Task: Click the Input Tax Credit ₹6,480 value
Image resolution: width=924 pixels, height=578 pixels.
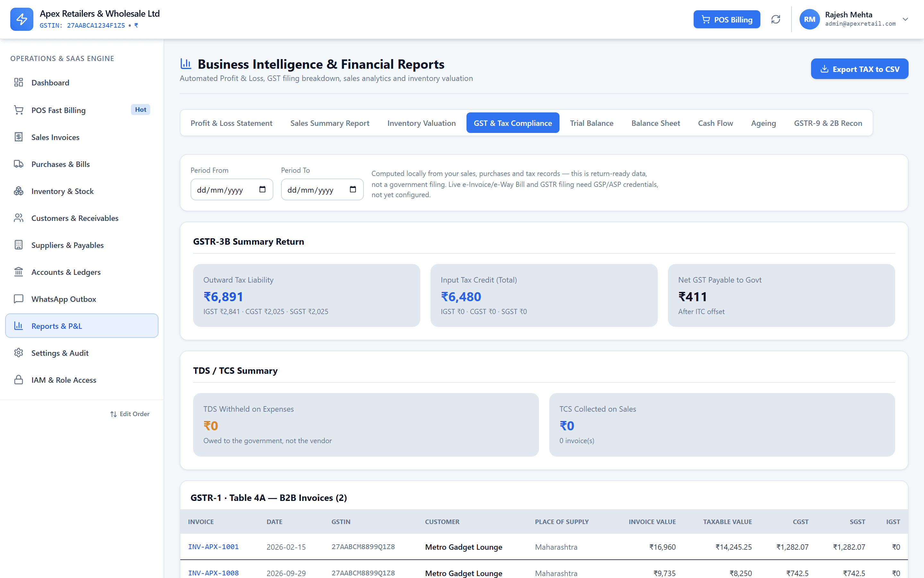Action: coord(461,297)
